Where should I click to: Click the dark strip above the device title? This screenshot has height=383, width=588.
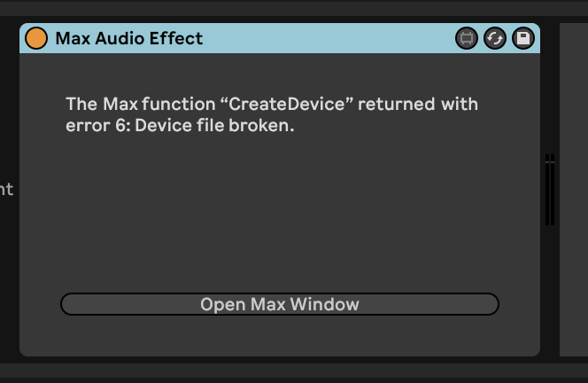point(292,9)
